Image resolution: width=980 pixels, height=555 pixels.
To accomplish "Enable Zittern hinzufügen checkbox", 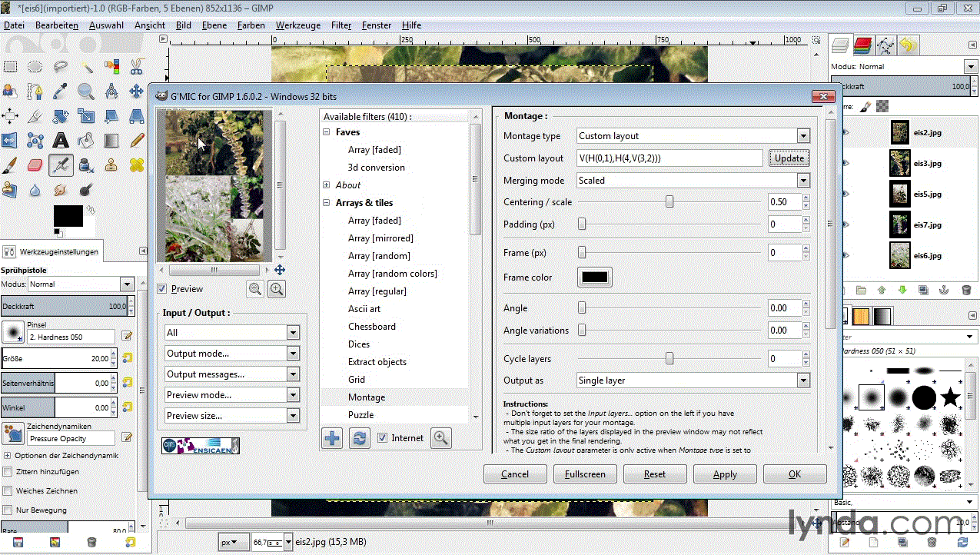I will (x=8, y=471).
